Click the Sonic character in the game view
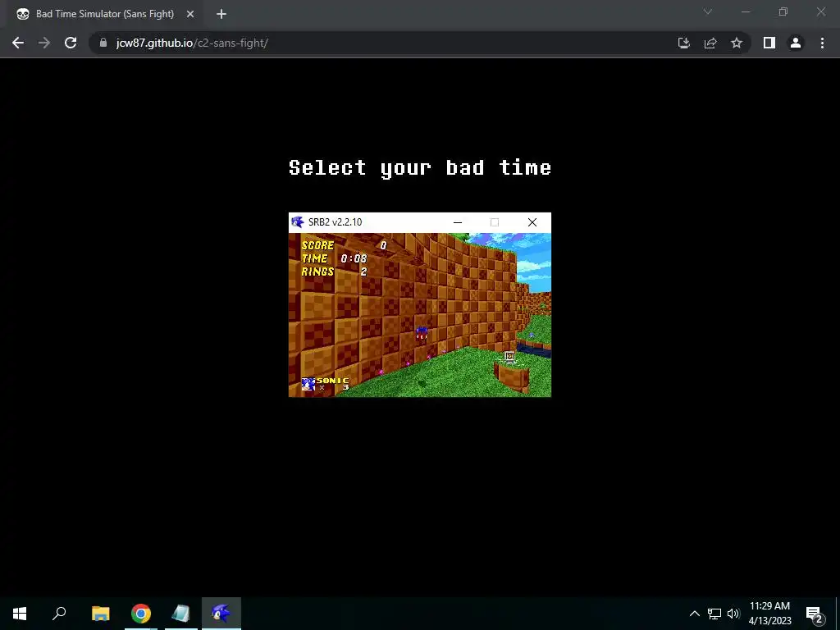 pos(422,333)
